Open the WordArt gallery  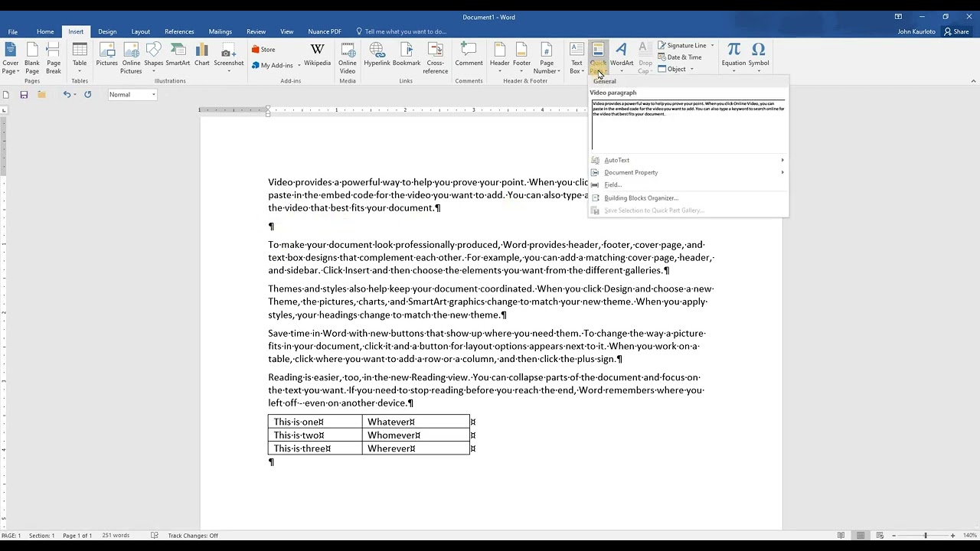622,58
